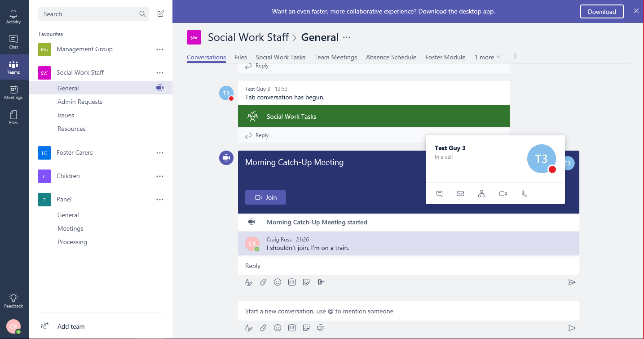Click the send arrow for the reply
The width and height of the screenshot is (644, 339).
point(572,282)
